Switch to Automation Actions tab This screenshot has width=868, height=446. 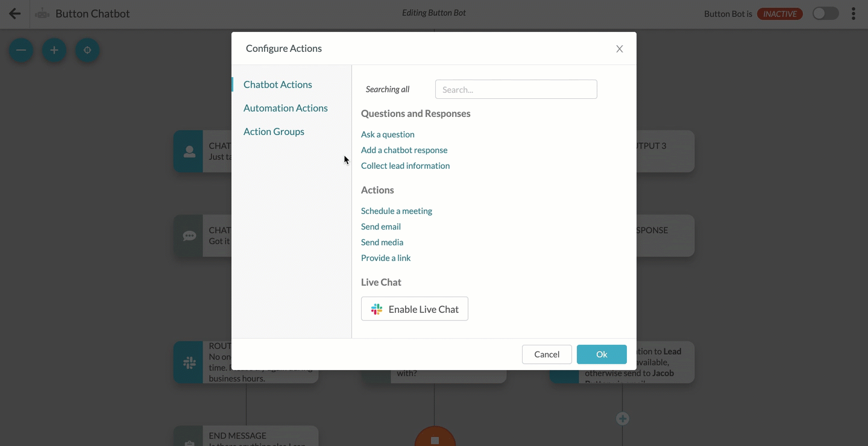pyautogui.click(x=286, y=108)
